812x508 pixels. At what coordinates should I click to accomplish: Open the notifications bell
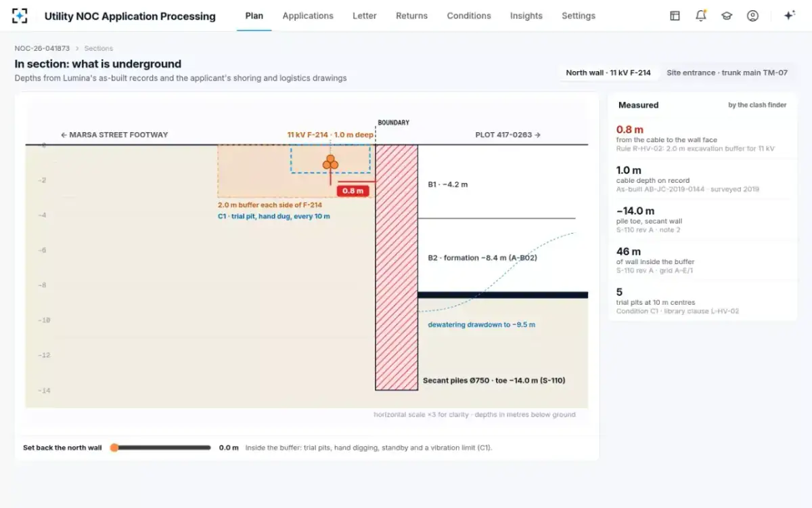click(701, 16)
